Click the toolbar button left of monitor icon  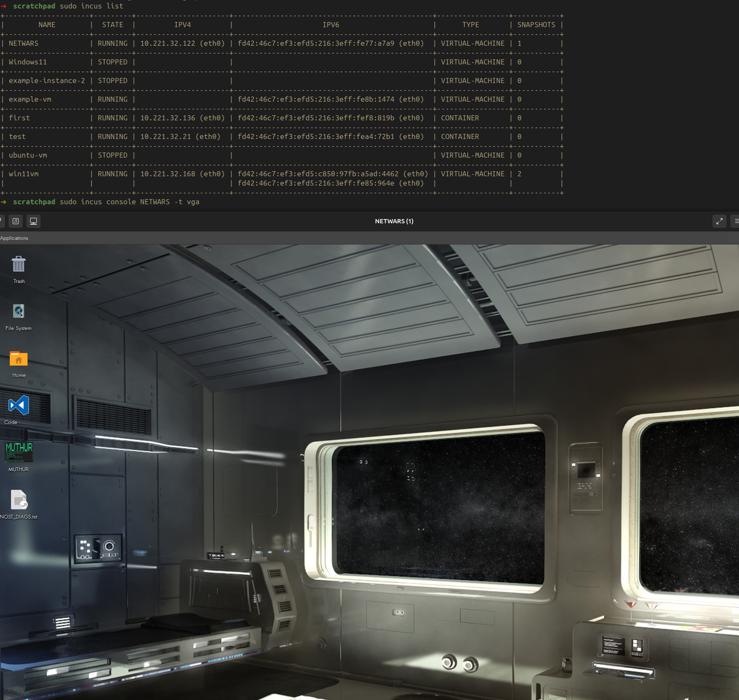(x=16, y=221)
